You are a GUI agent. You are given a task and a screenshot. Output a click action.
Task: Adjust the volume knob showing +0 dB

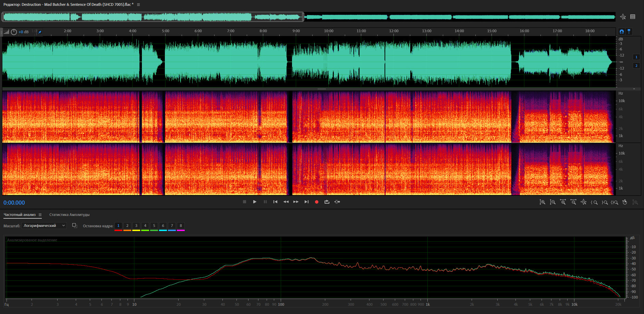[x=14, y=32]
